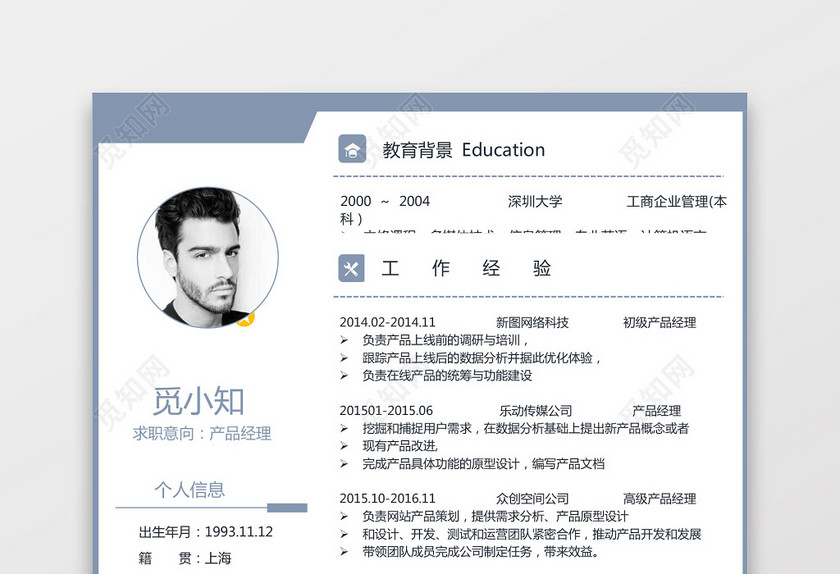Click bullet '挖掘和捕捉用户需求' line
840x574 pixels.
[525, 428]
